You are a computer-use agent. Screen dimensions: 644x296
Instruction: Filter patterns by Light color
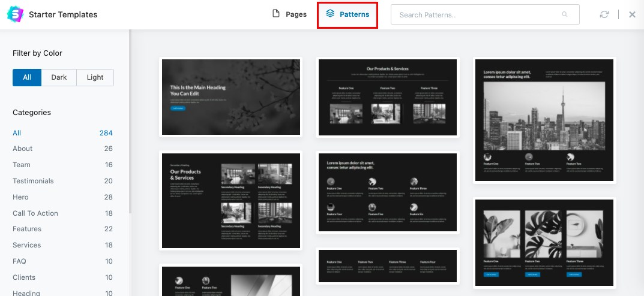tap(95, 77)
